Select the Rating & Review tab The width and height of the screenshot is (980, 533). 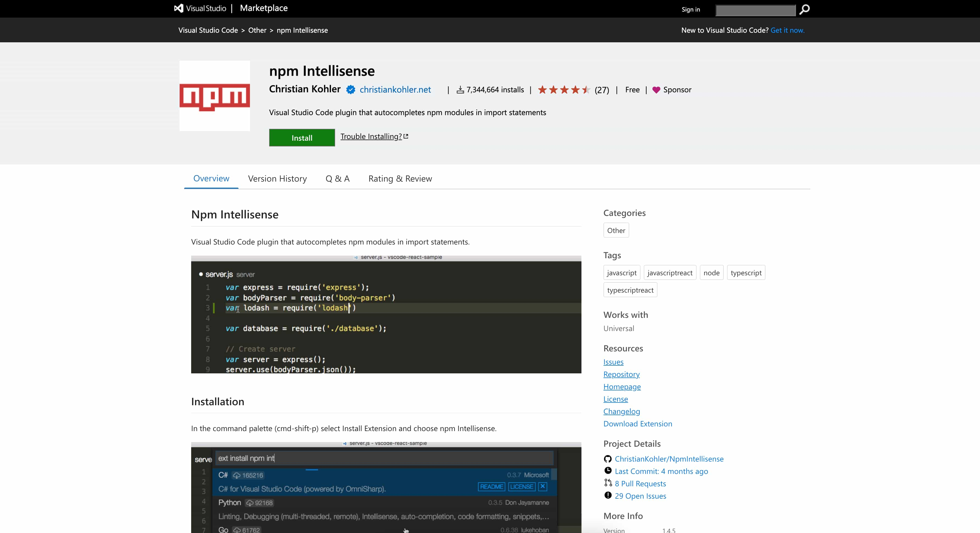(400, 178)
